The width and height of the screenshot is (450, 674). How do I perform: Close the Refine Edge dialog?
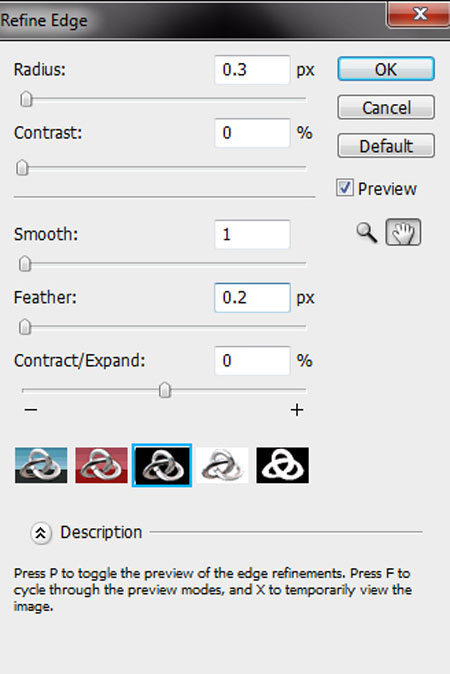(x=419, y=14)
